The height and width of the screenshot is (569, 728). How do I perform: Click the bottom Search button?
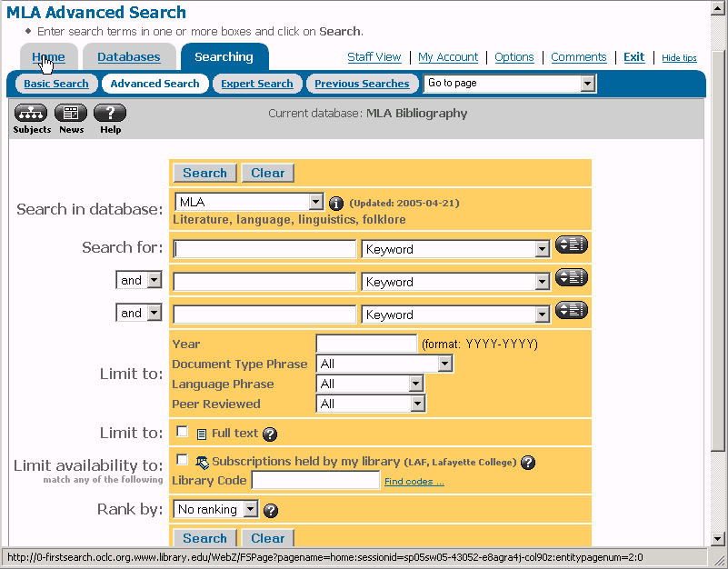pyautogui.click(x=204, y=538)
